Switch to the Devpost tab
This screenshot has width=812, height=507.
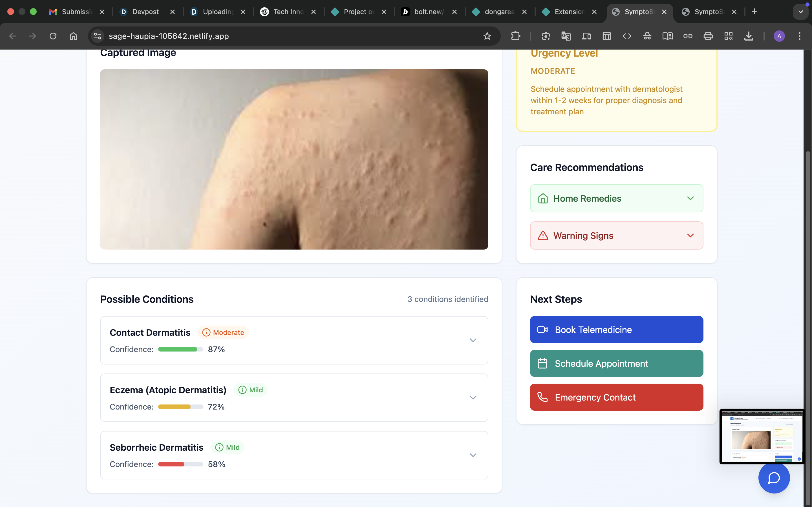[x=145, y=12]
